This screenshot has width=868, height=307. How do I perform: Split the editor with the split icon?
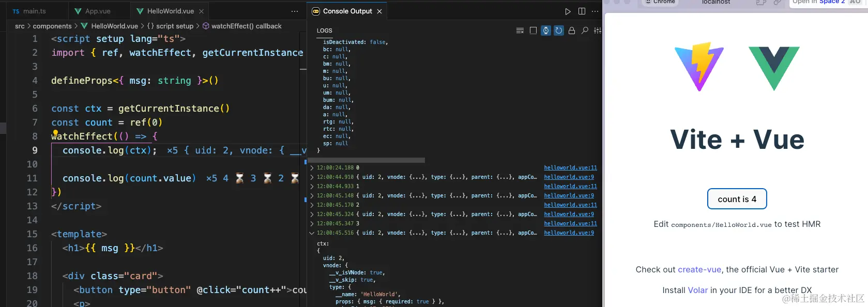pyautogui.click(x=582, y=11)
